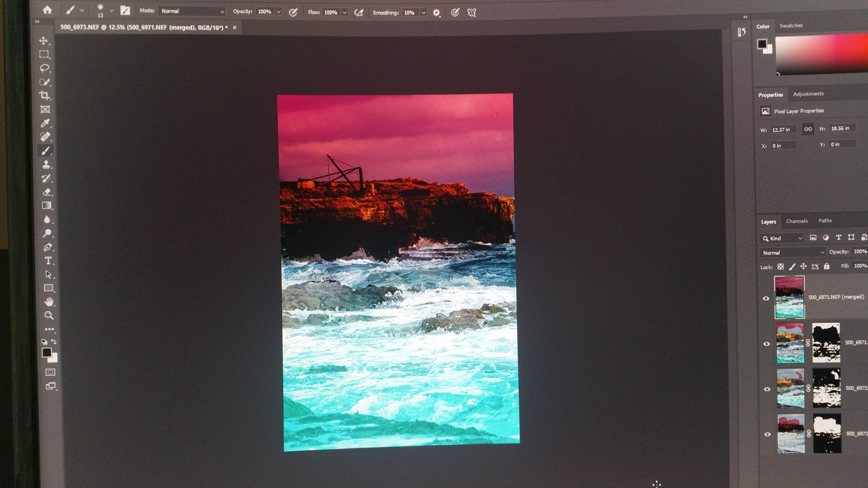This screenshot has width=868, height=488.
Task: Select the Eraser tool
Action: coord(47,192)
